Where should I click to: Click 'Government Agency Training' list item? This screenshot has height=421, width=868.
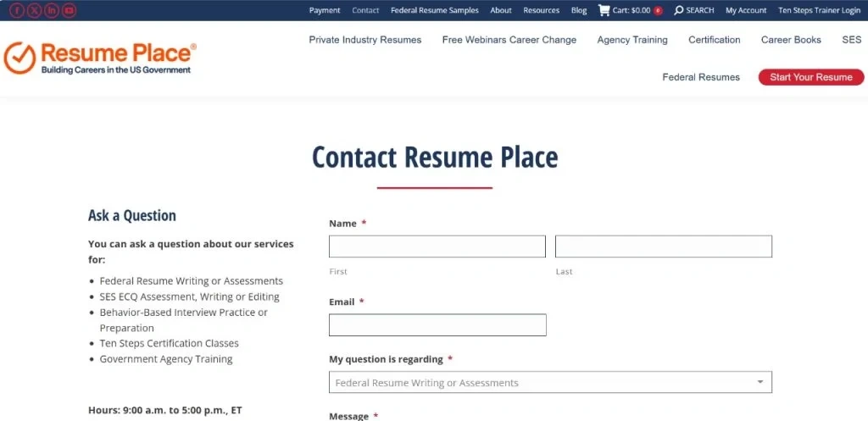(166, 359)
